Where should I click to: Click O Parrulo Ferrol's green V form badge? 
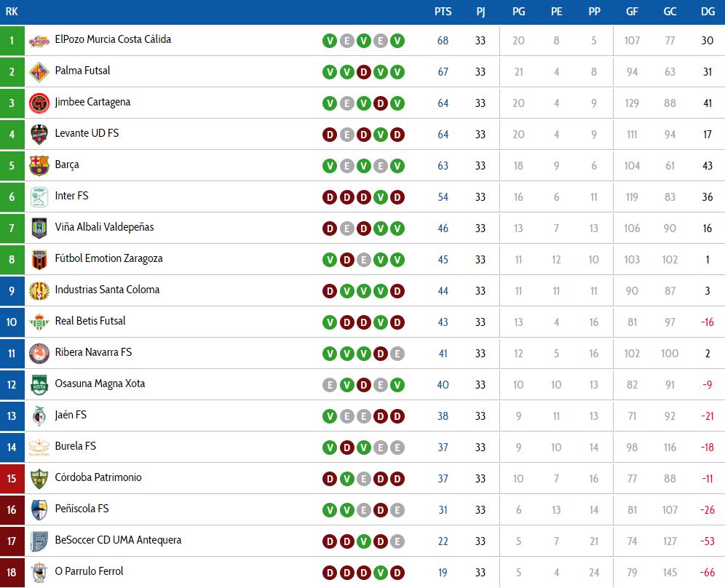pos(381,573)
